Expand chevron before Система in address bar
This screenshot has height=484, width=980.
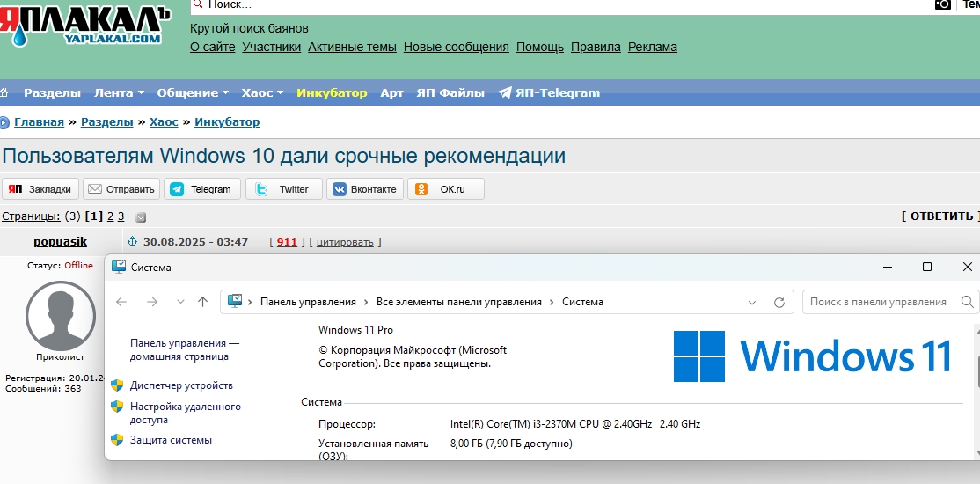coord(552,302)
